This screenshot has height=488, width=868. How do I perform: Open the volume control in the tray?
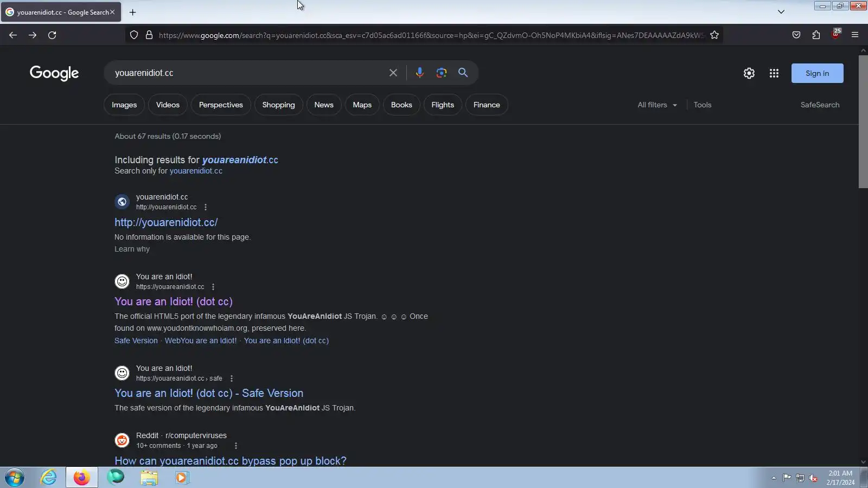click(x=813, y=478)
